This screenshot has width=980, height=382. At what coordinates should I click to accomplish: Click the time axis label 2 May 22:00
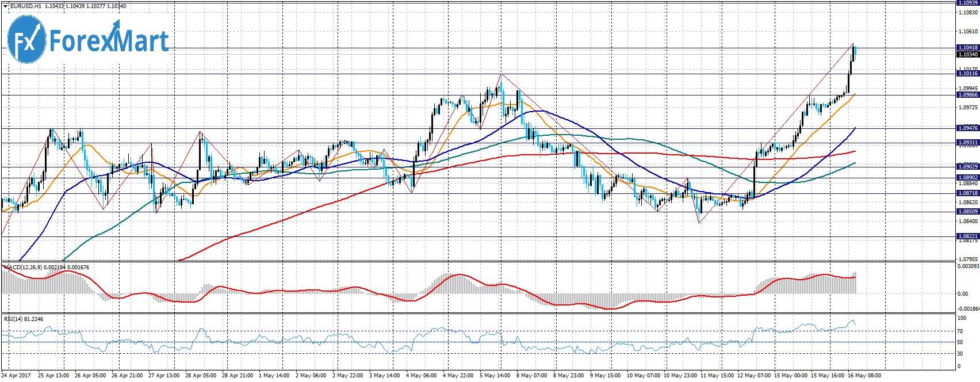tap(348, 376)
